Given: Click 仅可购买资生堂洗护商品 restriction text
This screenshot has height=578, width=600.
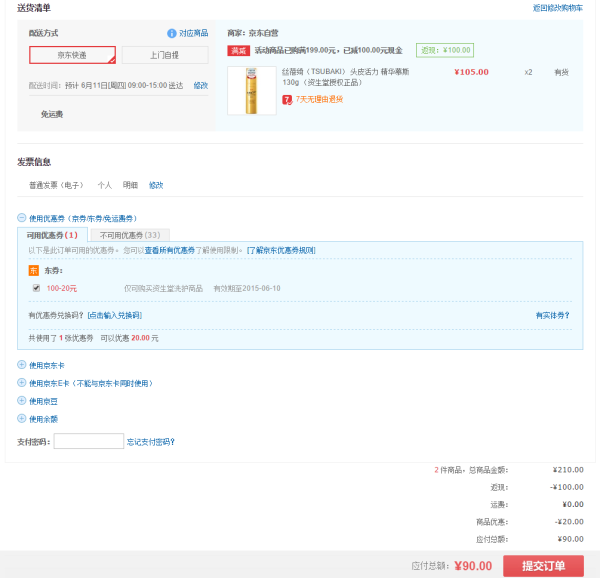Looking at the screenshot, I should point(163,288).
